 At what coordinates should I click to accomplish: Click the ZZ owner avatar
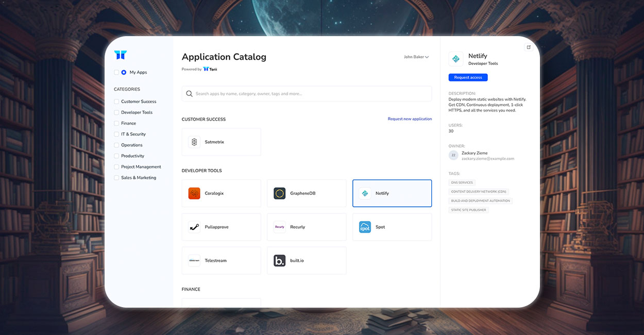[453, 155]
